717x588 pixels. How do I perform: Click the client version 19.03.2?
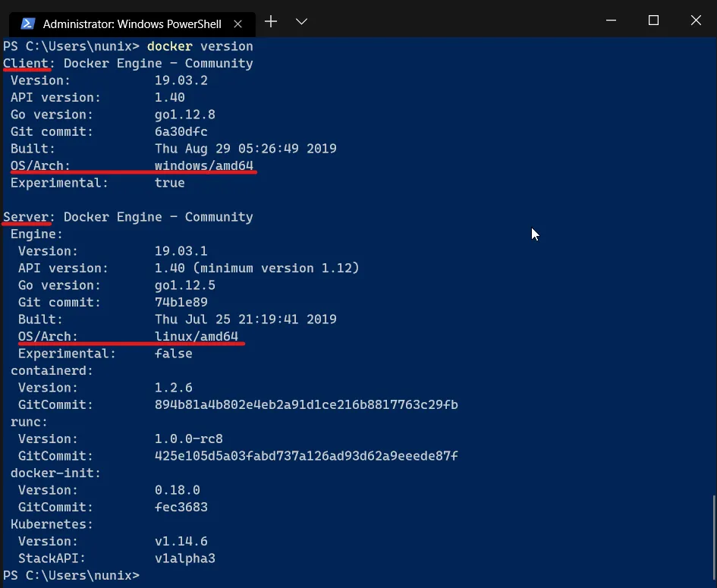pos(181,80)
